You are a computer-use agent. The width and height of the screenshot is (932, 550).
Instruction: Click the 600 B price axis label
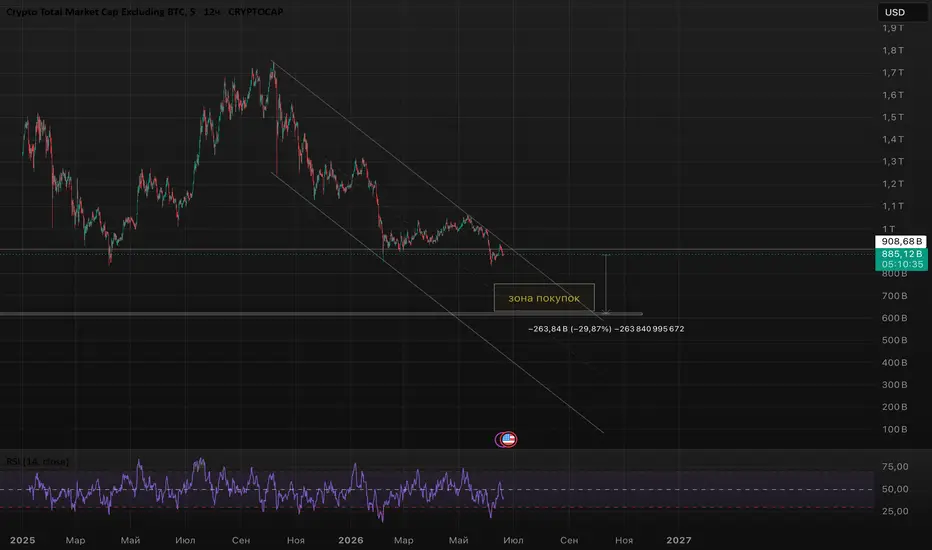895,318
